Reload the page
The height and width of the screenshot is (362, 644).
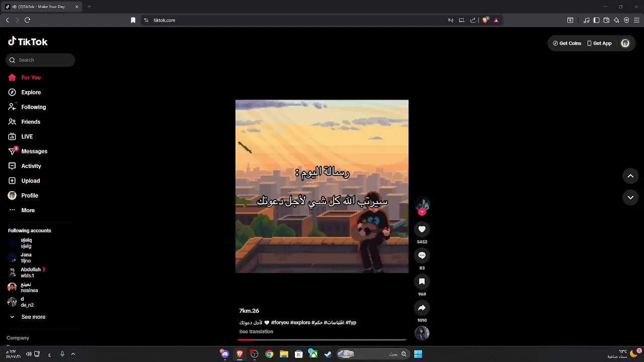28,20
